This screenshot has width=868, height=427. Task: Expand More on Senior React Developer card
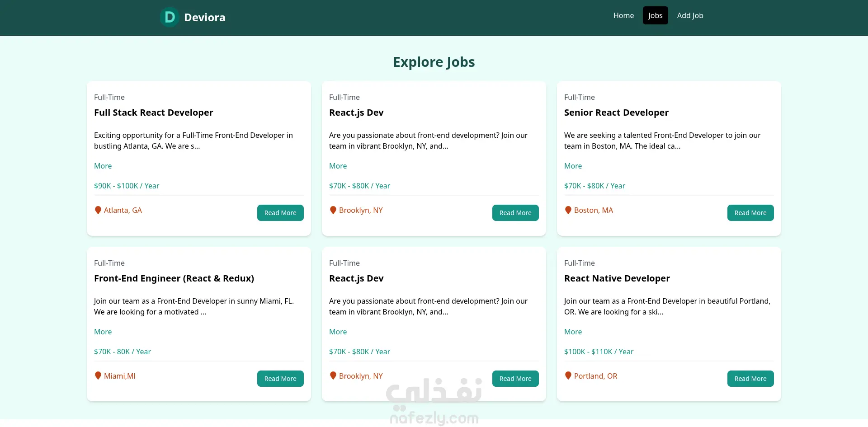coord(573,166)
